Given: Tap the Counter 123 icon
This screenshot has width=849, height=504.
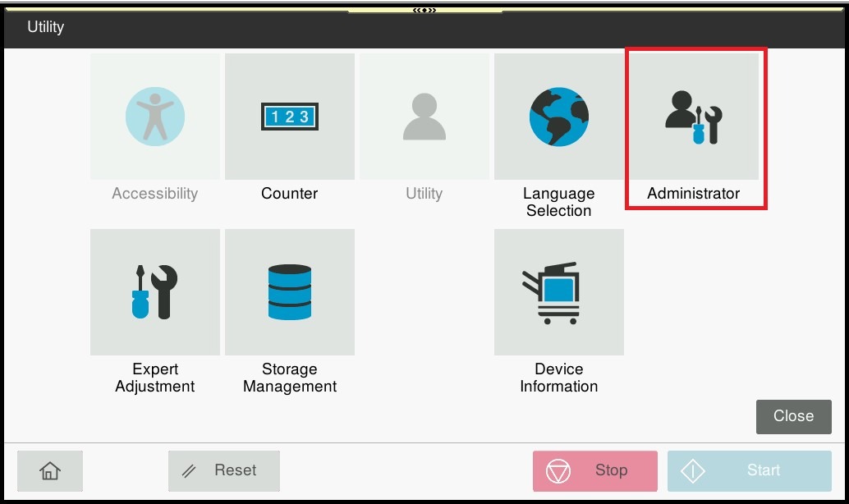Looking at the screenshot, I should pyautogui.click(x=289, y=117).
